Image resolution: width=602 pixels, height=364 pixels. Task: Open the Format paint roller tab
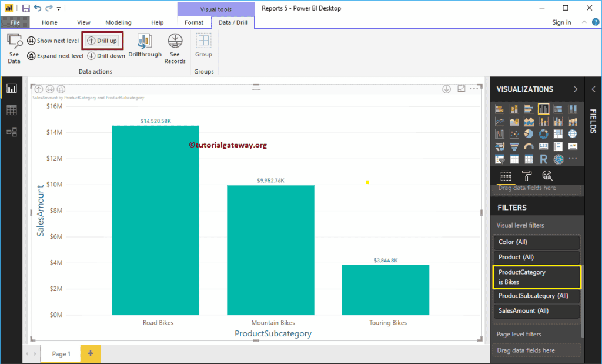pos(526,176)
